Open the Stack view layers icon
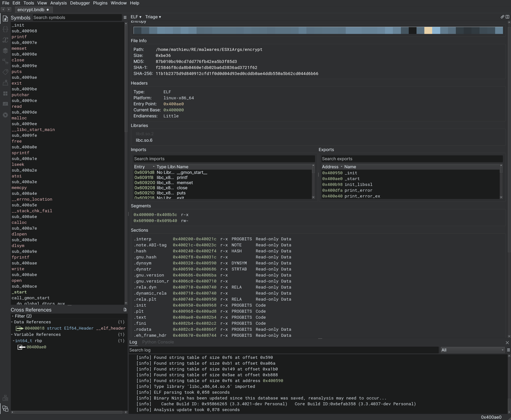Viewport: 511px width, 420px height. tap(5, 51)
